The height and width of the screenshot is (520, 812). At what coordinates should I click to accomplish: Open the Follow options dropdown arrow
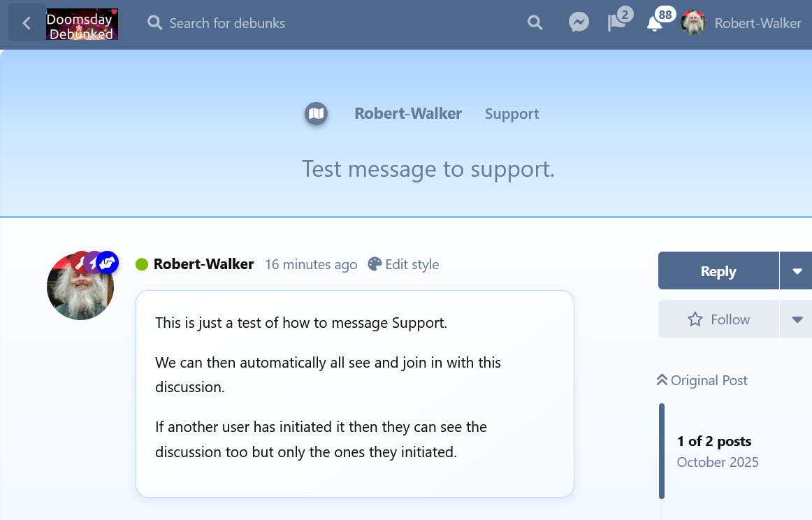pyautogui.click(x=797, y=319)
